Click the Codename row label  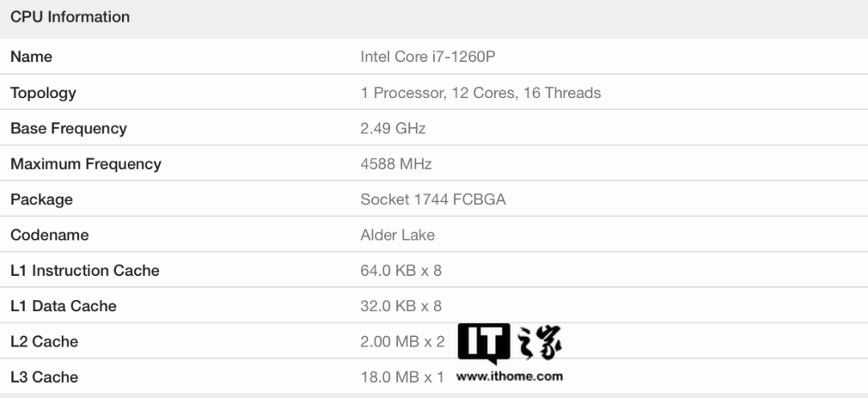50,235
